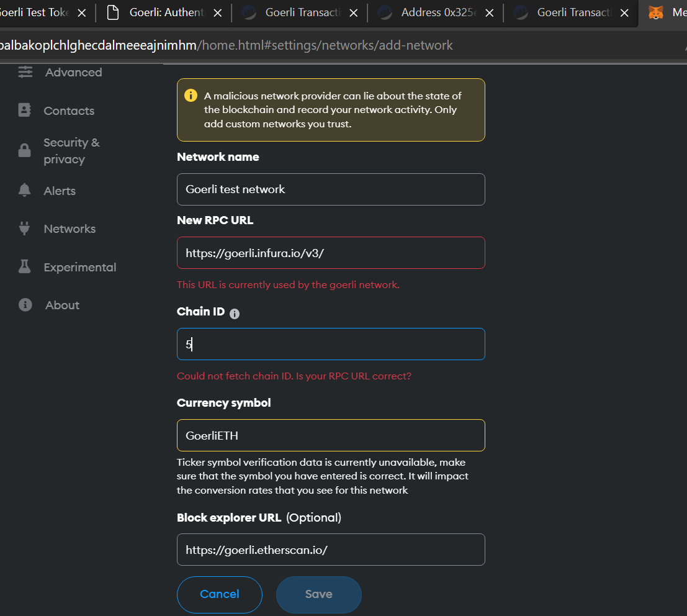
Task: Click the Save button
Action: click(x=318, y=594)
